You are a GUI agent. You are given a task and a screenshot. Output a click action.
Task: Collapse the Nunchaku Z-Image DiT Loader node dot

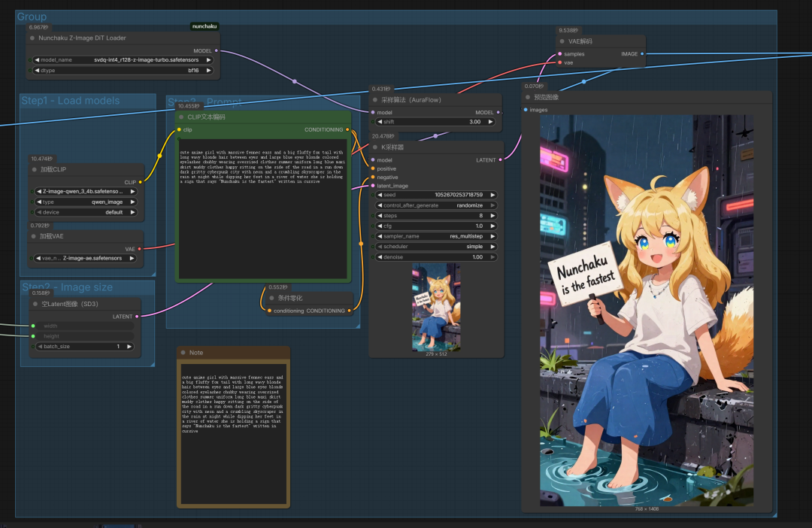tap(32, 38)
